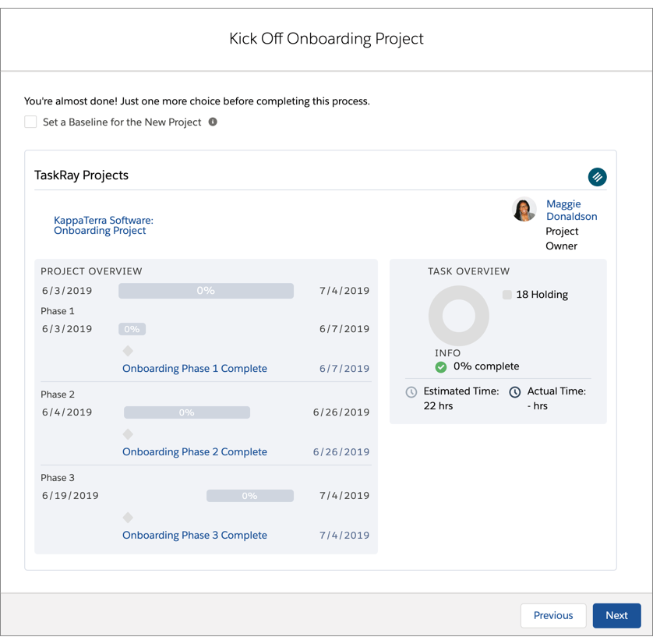Click the Actual Time - hrs value
The width and height of the screenshot is (653, 644).
click(537, 405)
